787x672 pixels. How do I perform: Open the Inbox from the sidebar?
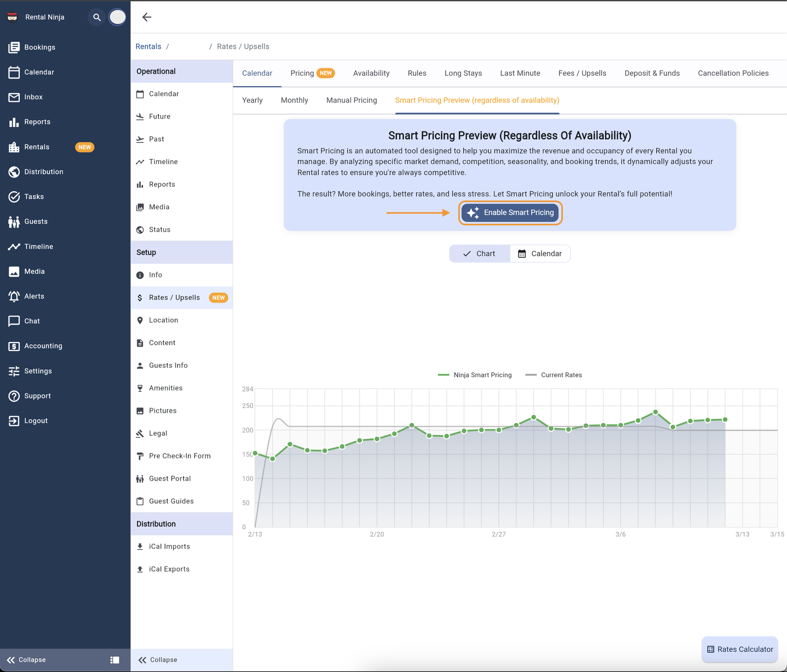[33, 97]
